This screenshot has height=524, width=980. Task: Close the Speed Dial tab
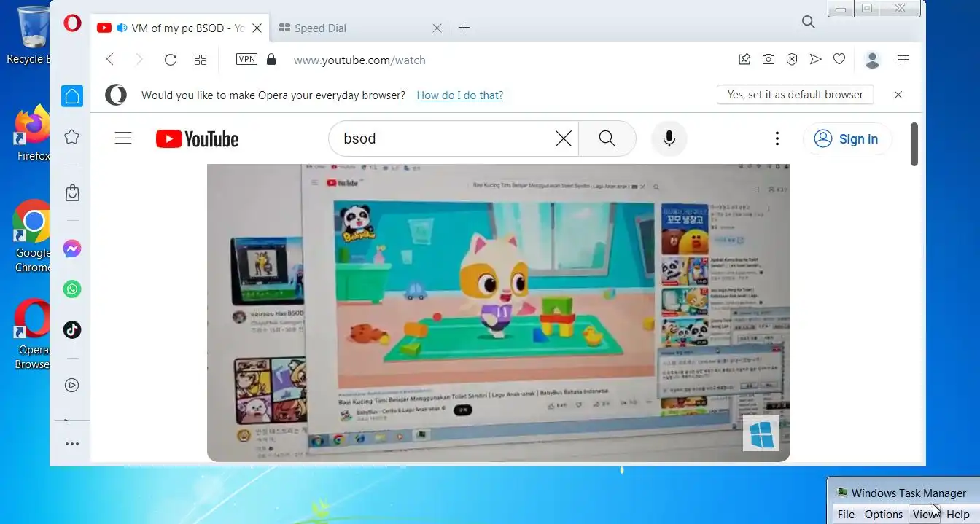tap(437, 28)
